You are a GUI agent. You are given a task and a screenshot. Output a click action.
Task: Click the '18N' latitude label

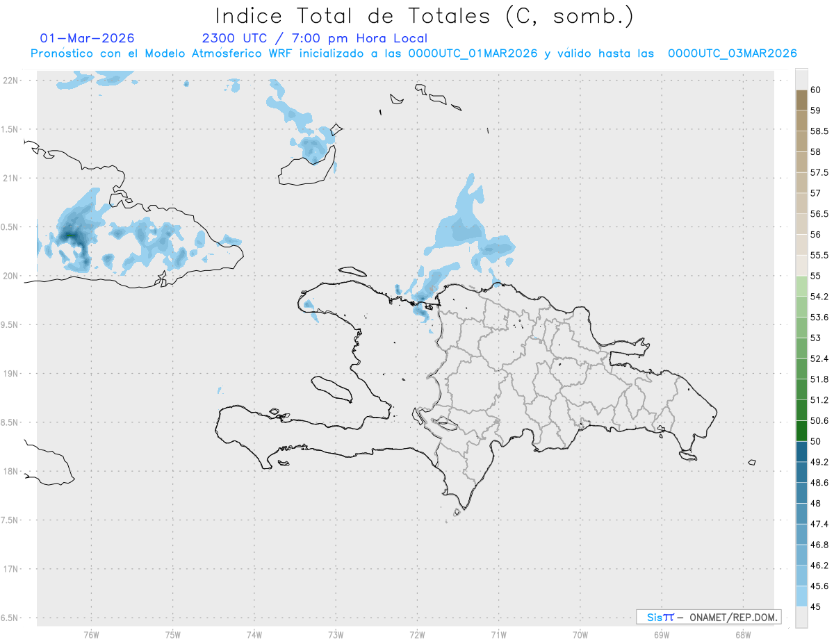coord(10,471)
